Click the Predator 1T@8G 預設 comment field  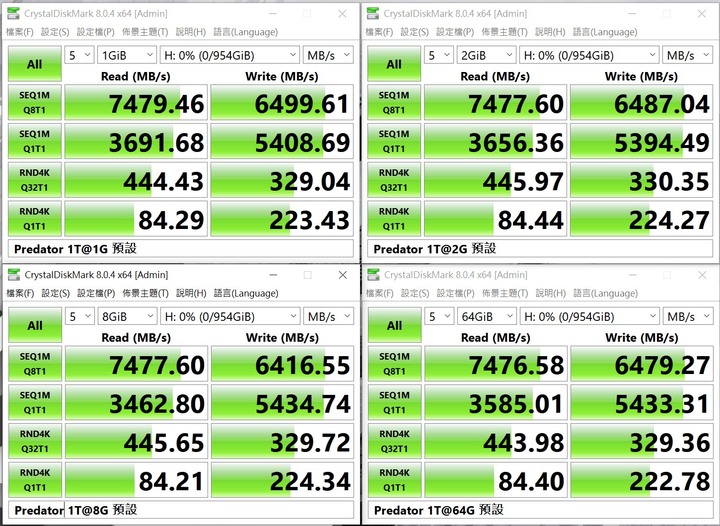[x=181, y=510]
